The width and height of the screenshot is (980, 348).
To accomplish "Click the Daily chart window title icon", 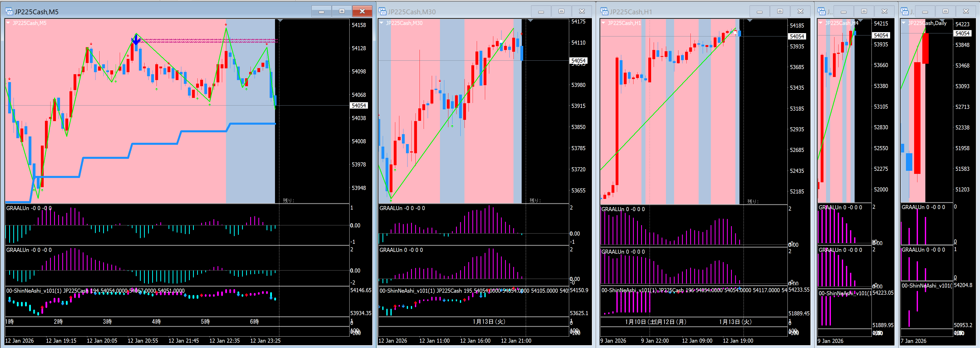I will [x=905, y=12].
